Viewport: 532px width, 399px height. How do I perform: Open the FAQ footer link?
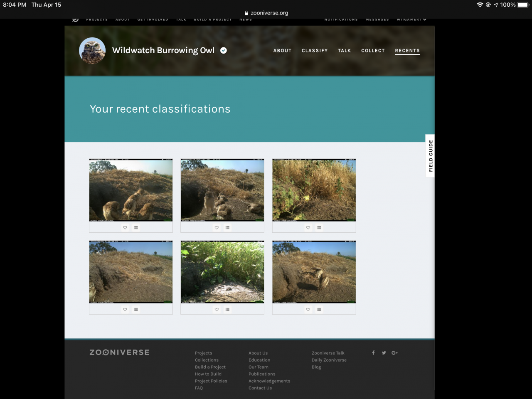click(x=199, y=388)
